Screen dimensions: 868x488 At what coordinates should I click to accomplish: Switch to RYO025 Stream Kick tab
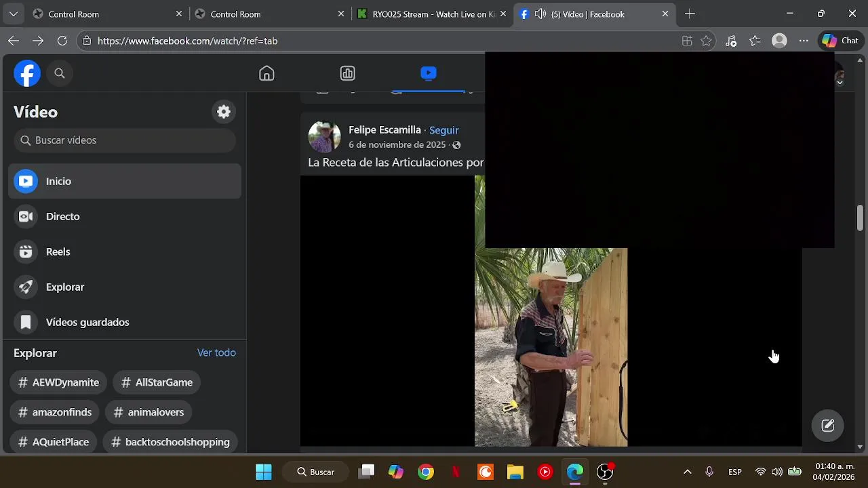(x=434, y=14)
